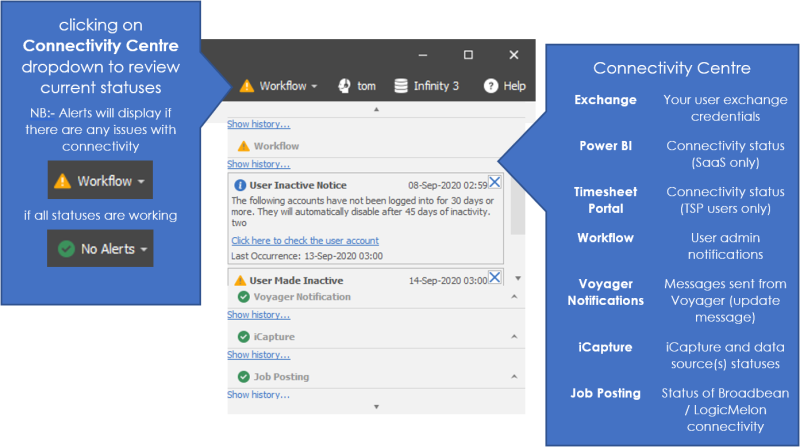800x447 pixels.
Task: Dismiss the User Made Inactive alert
Action: pyautogui.click(x=495, y=277)
